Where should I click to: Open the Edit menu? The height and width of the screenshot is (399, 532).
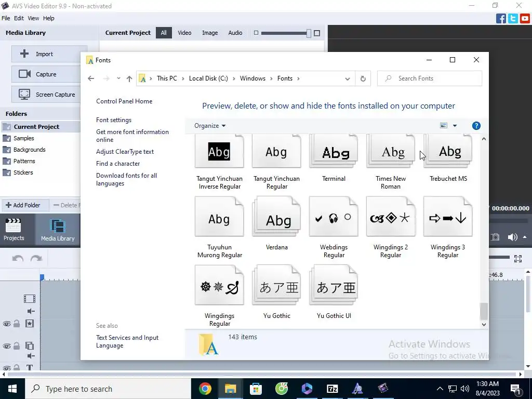pos(19,18)
